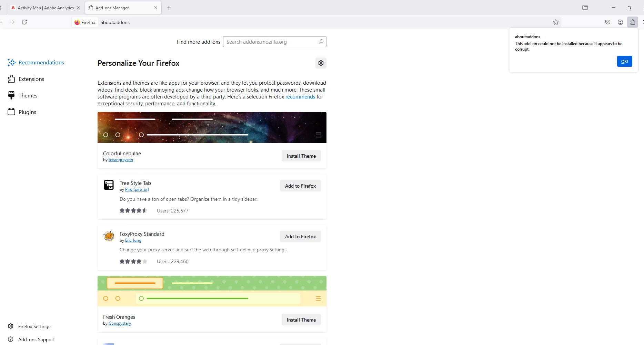This screenshot has width=644, height=345.
Task: Click the FoxyProxy Standard fox icon
Action: coord(109,236)
